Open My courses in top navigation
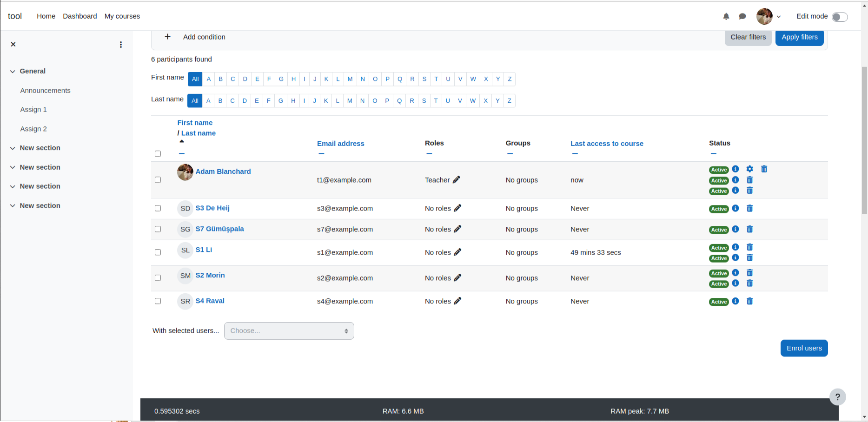The height and width of the screenshot is (422, 868). [122, 16]
